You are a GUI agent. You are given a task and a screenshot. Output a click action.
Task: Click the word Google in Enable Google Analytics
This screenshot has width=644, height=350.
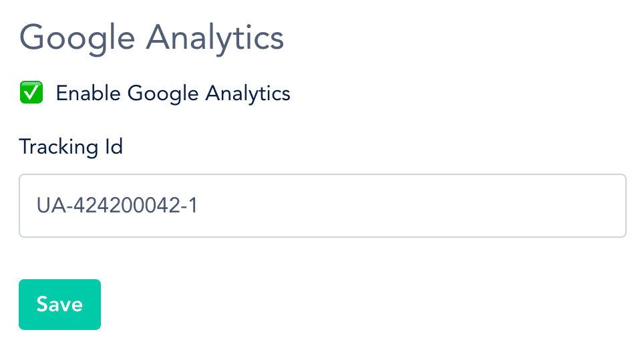click(163, 94)
